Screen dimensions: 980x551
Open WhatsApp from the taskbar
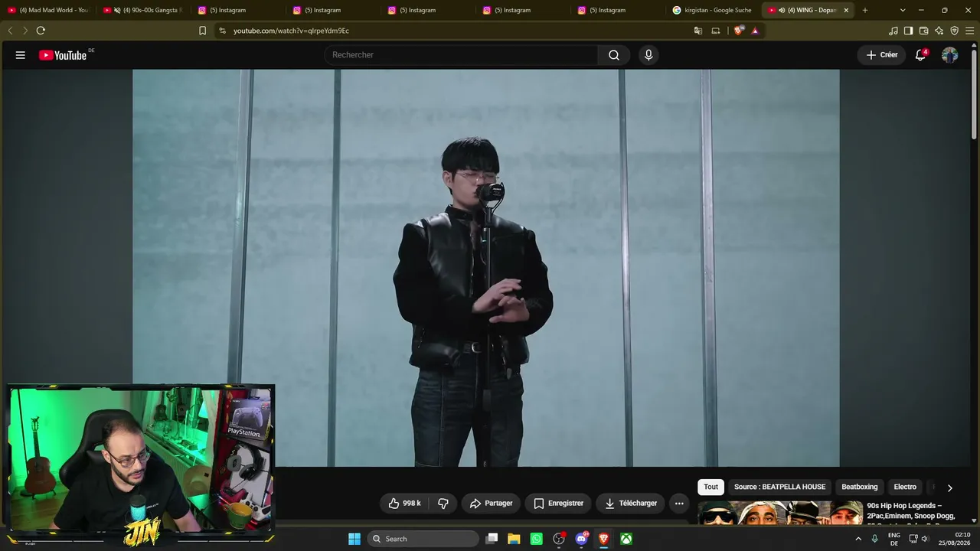(x=536, y=539)
